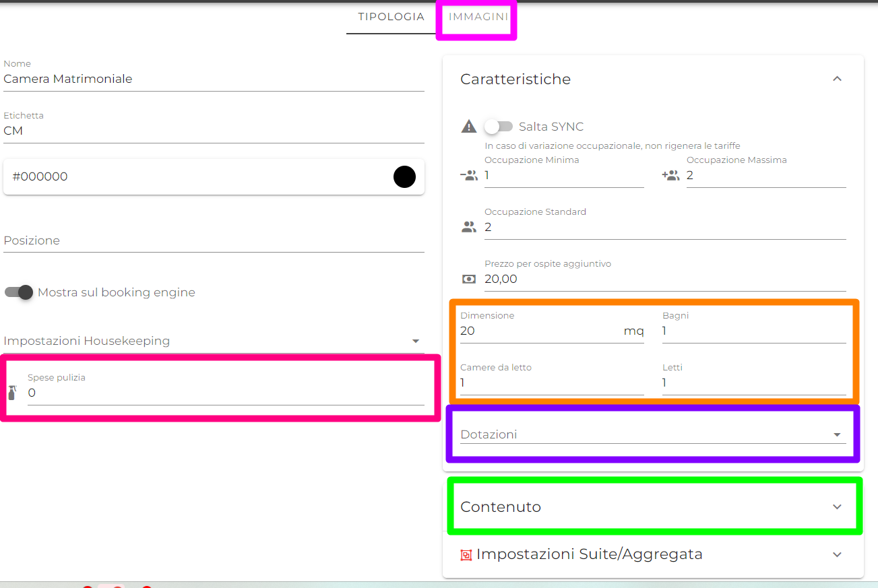Screen dimensions: 878x588
Task: Edit the Dimensione field in mq
Action: [x=552, y=331]
